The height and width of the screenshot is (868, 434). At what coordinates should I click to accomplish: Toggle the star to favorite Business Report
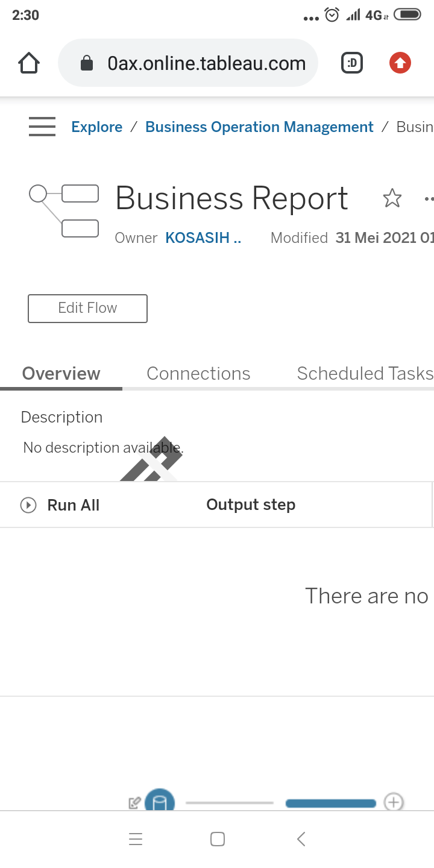pos(392,198)
